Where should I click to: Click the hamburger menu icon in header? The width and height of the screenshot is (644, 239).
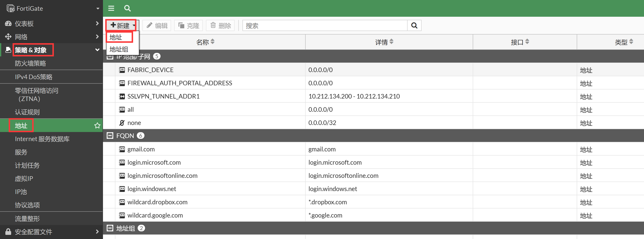click(x=111, y=8)
